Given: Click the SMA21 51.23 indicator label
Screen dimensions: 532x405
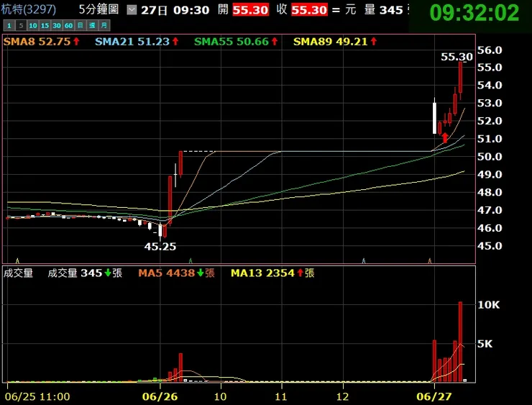Looking at the screenshot, I should (x=137, y=42).
